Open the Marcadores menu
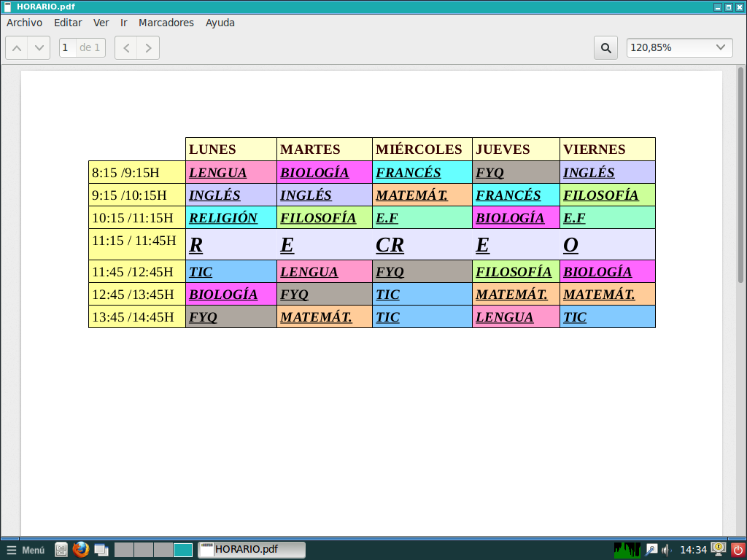This screenshot has height=560, width=747. (x=166, y=23)
